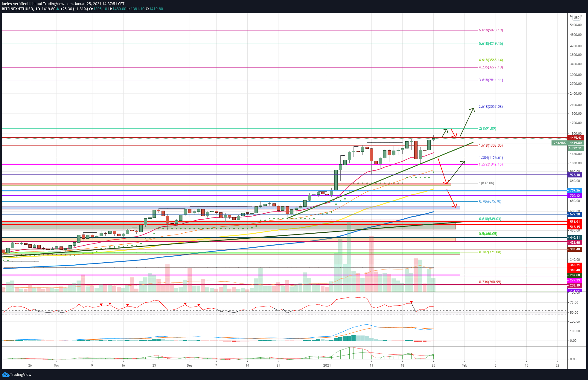Click the brown 383.48 price tag
This screenshot has width=588, height=380.
coord(575,249)
